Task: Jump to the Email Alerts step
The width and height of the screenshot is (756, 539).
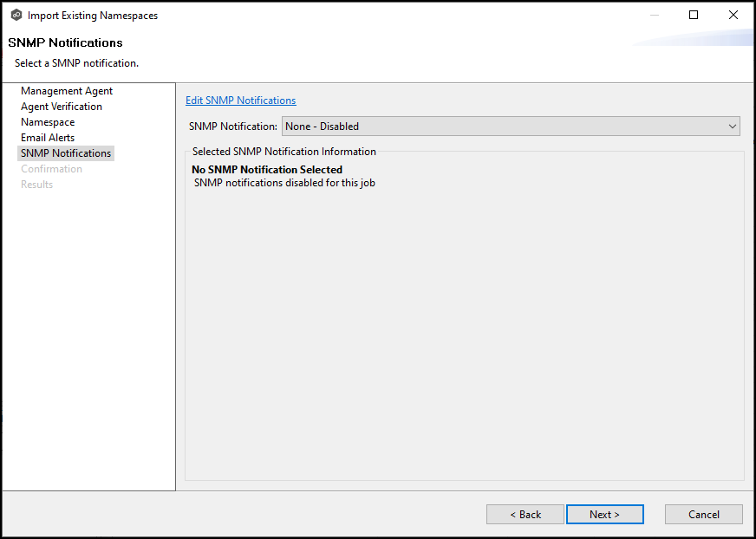Action: point(48,138)
